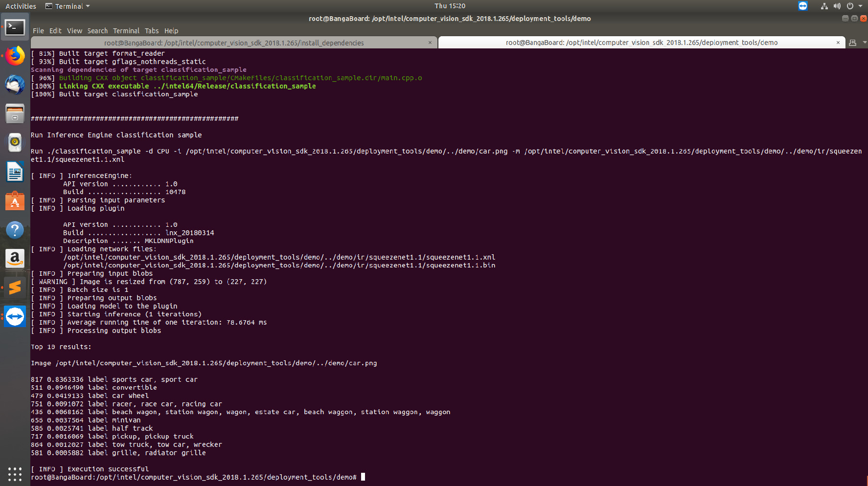The height and width of the screenshot is (486, 868).
Task: Click the 'Top 10 results:' line
Action: [x=61, y=347]
